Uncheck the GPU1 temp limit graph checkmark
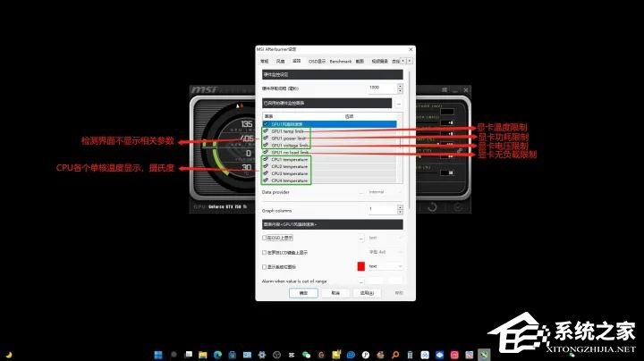644x361 pixels. tap(266, 130)
